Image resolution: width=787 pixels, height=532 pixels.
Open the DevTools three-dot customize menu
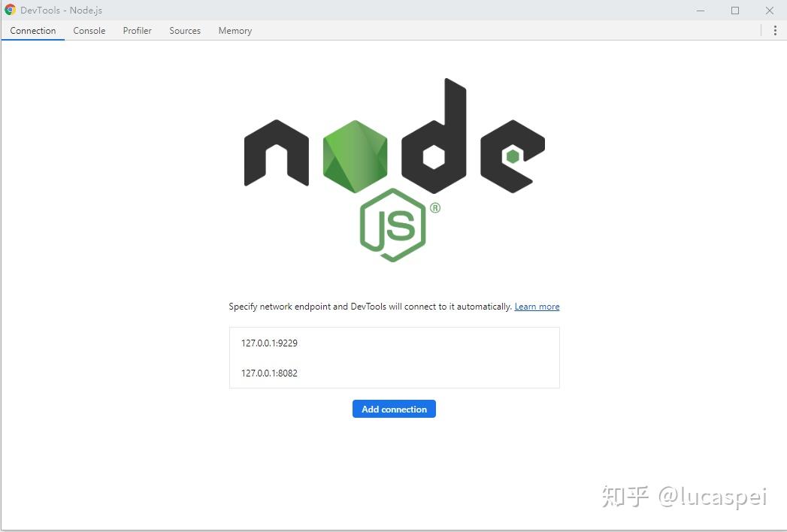point(775,31)
